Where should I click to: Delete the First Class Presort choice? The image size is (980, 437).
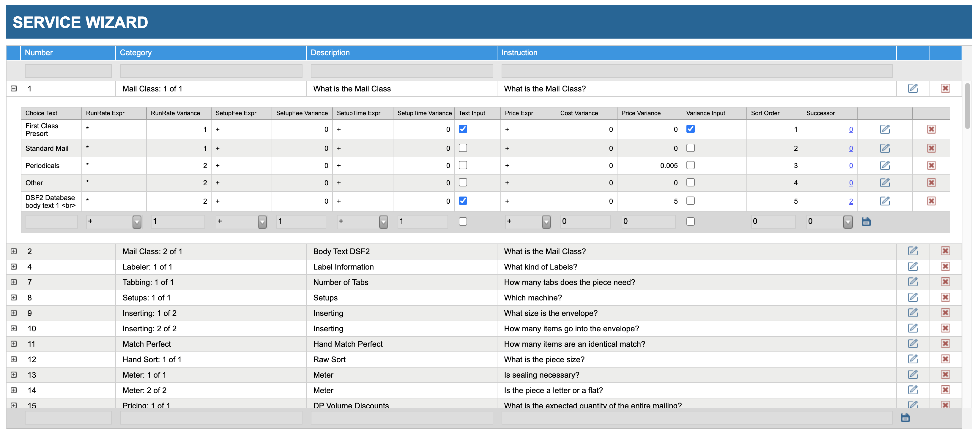931,129
